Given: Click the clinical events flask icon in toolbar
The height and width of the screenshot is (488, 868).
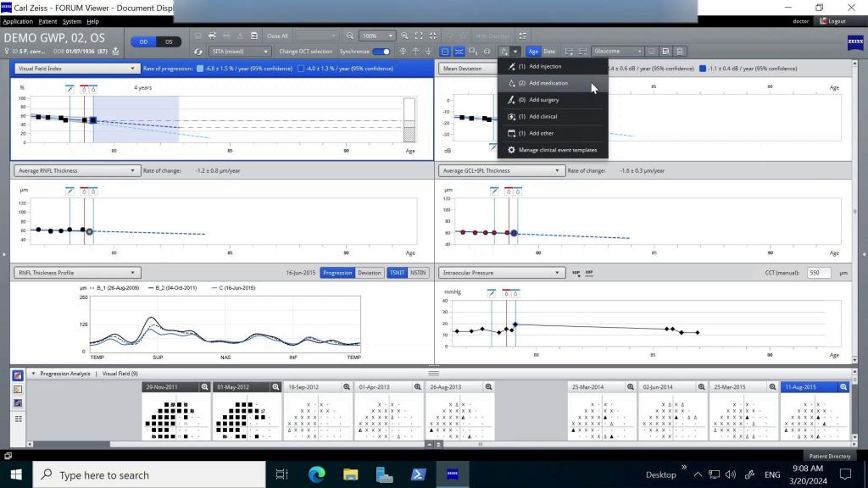Looking at the screenshot, I should pos(504,51).
